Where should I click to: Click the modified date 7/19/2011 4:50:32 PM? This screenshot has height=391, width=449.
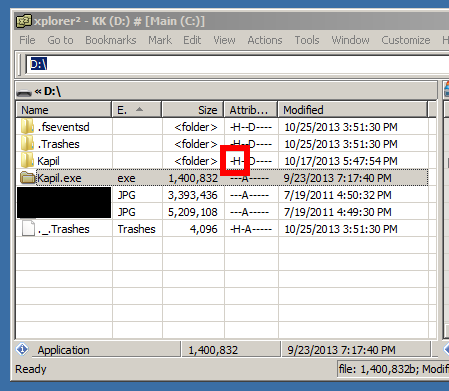[x=337, y=195]
